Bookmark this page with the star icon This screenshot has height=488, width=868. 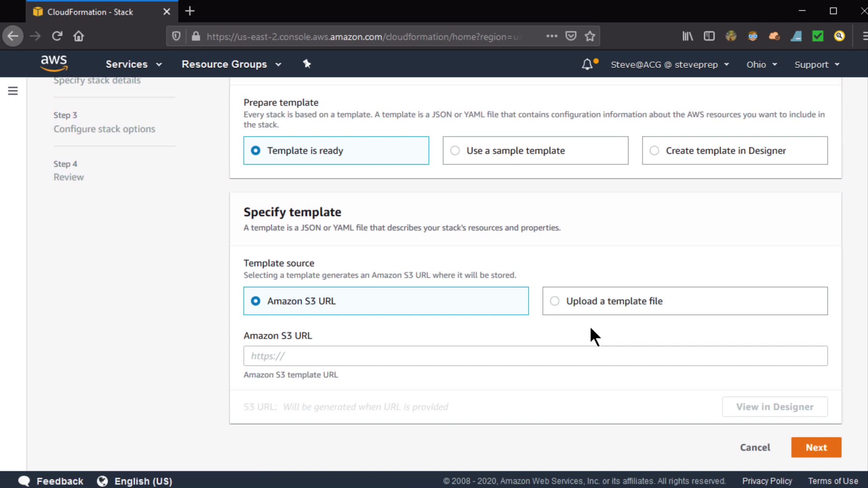pos(590,36)
